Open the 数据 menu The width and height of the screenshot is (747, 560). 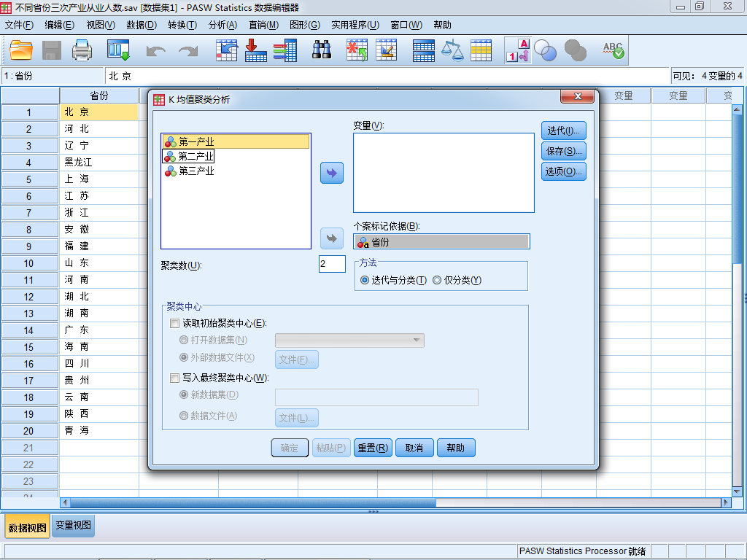click(x=142, y=25)
